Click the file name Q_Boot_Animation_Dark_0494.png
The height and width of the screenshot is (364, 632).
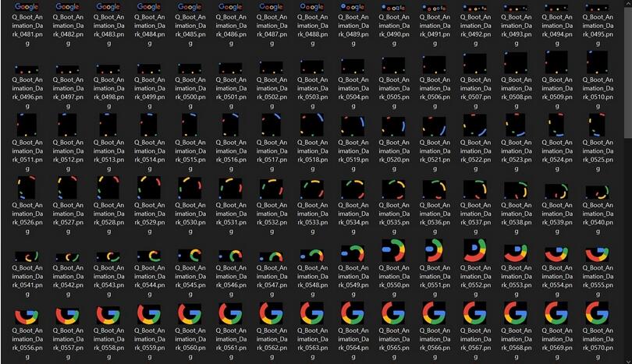[557, 30]
